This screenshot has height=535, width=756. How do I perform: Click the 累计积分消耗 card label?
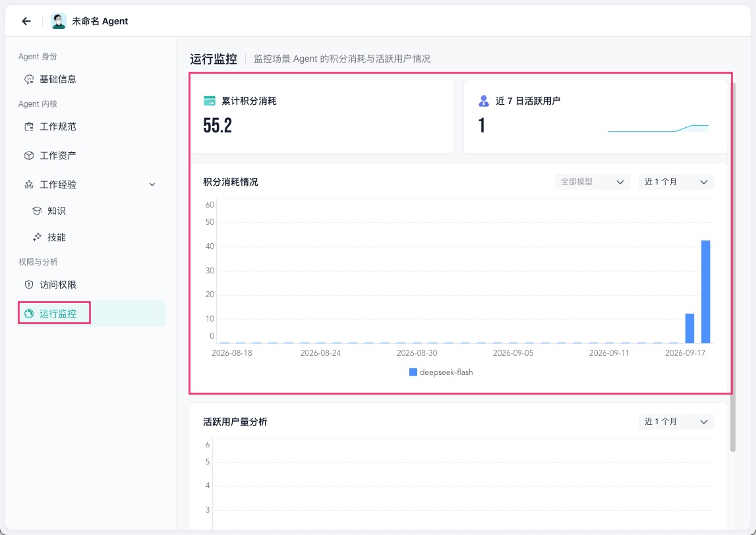click(x=248, y=101)
